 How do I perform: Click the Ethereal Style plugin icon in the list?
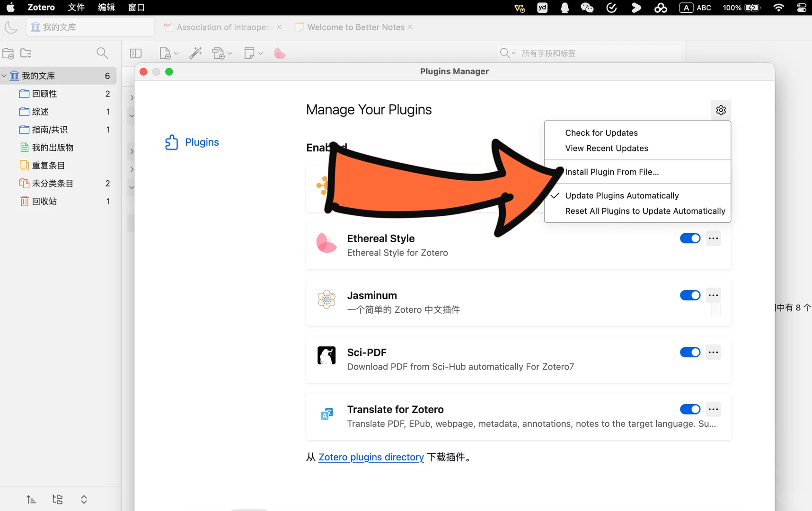pyautogui.click(x=327, y=243)
